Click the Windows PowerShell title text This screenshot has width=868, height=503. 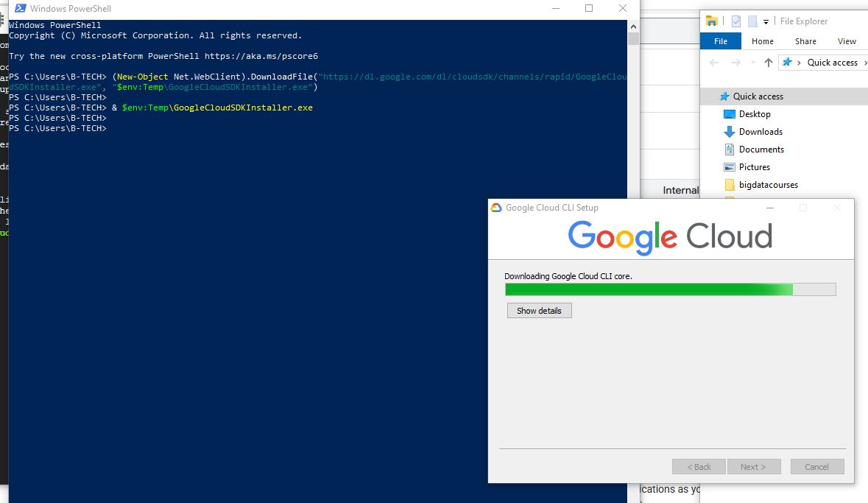point(70,8)
